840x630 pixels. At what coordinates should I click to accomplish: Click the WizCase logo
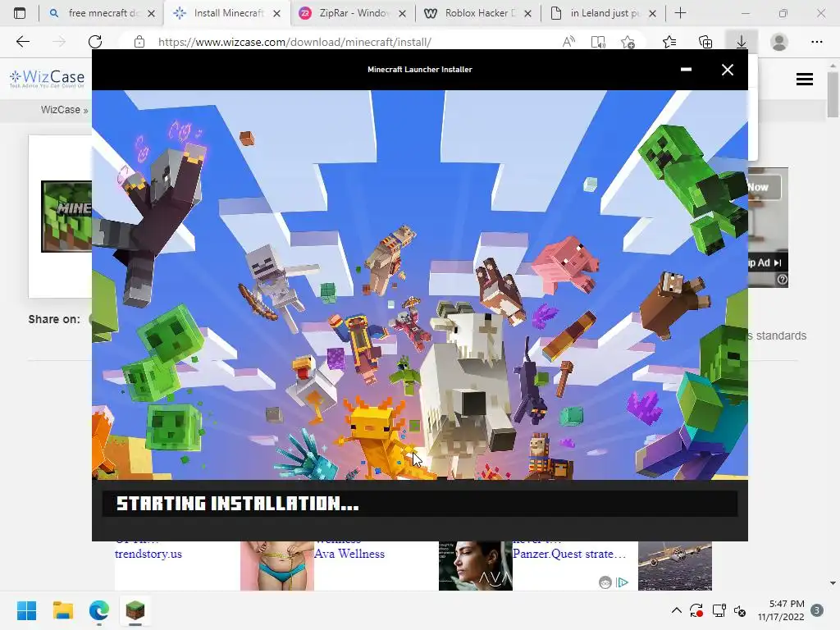[47, 78]
